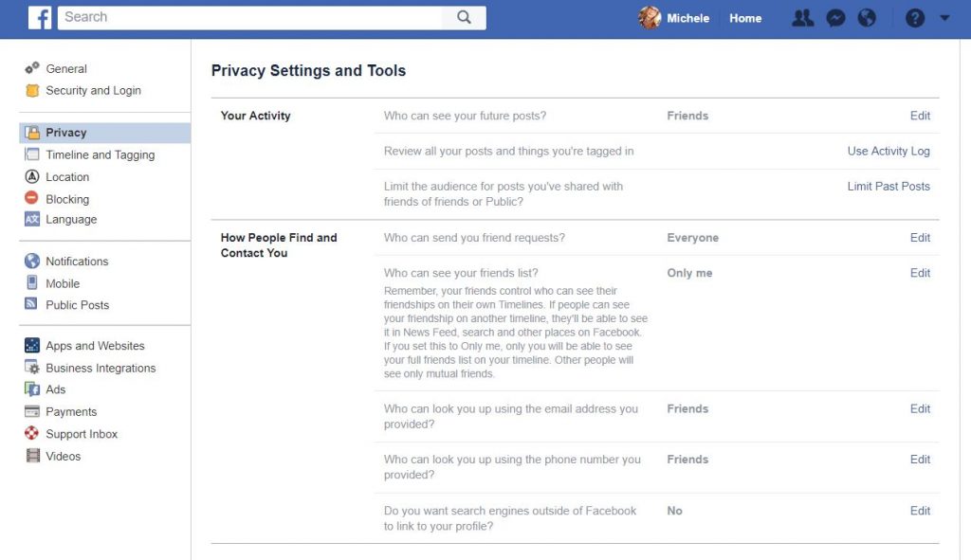
Task: Open the Quick Help question mark icon
Action: tap(915, 18)
